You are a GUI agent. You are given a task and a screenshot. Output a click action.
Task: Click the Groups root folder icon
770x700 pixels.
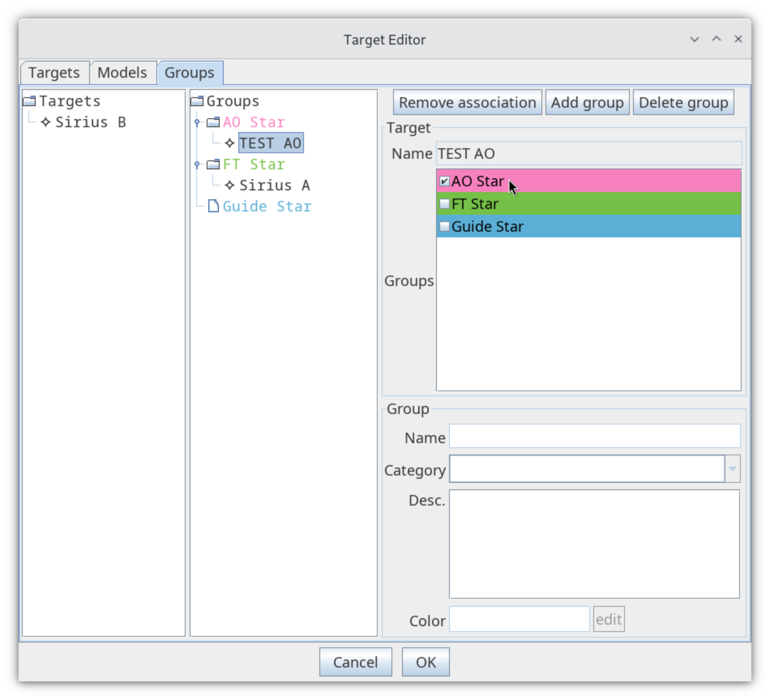[197, 101]
